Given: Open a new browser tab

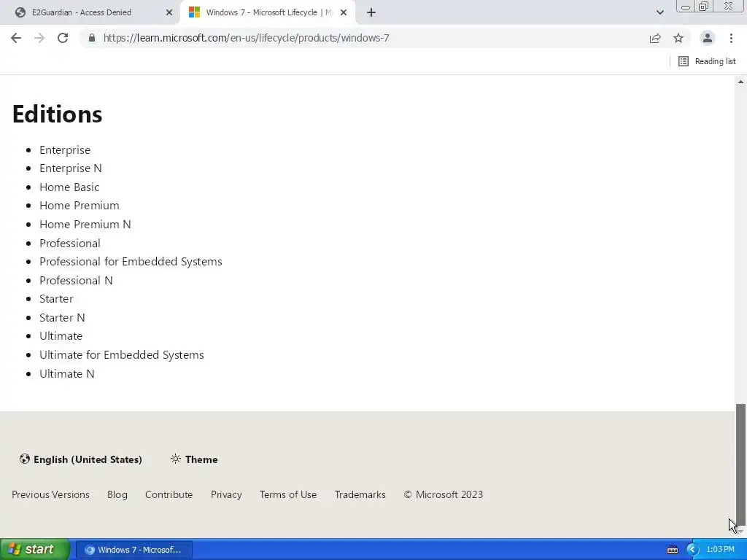Looking at the screenshot, I should click(371, 13).
